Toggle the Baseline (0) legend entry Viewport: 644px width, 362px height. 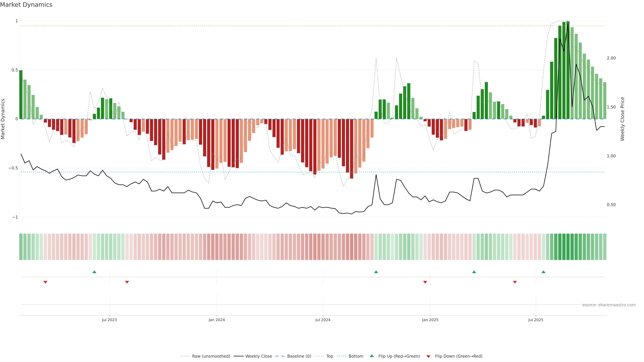[x=299, y=356]
